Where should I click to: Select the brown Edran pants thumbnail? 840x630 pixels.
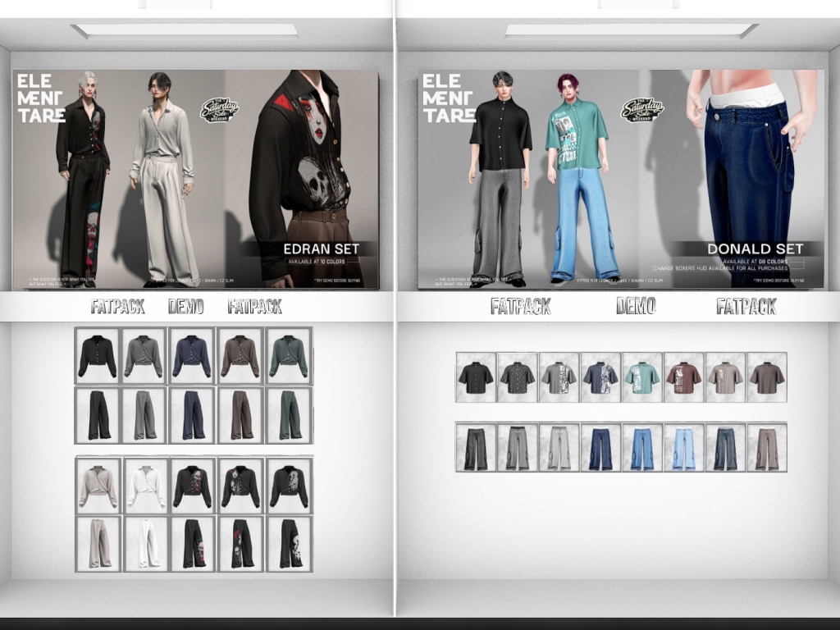[x=241, y=415]
